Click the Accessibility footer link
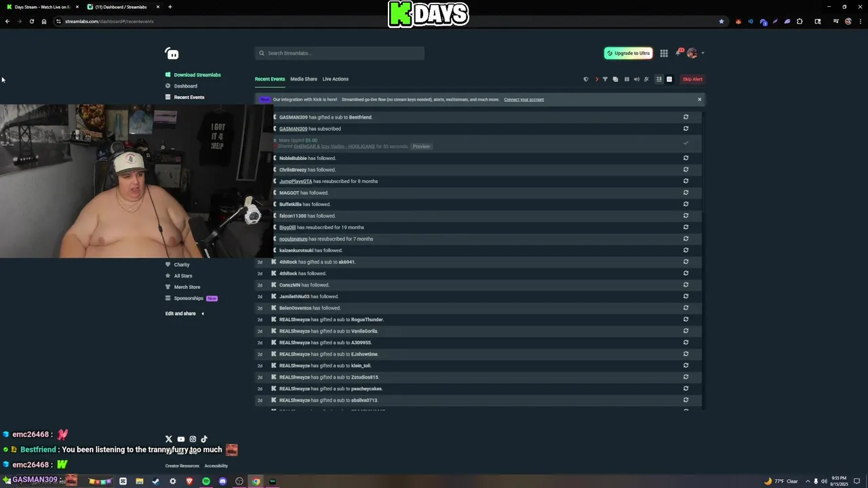The width and height of the screenshot is (868, 488). (216, 466)
